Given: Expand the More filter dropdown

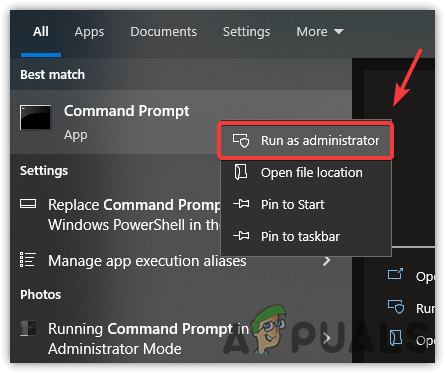Looking at the screenshot, I should [x=320, y=32].
